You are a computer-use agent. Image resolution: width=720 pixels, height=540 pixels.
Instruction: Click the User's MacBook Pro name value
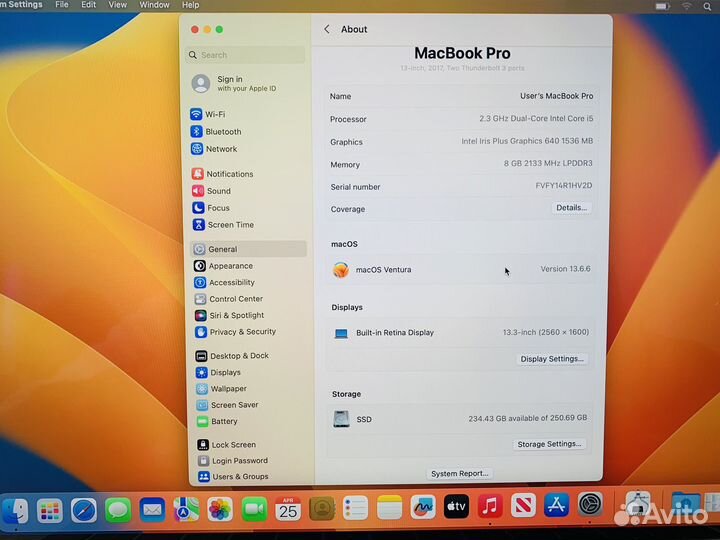557,96
